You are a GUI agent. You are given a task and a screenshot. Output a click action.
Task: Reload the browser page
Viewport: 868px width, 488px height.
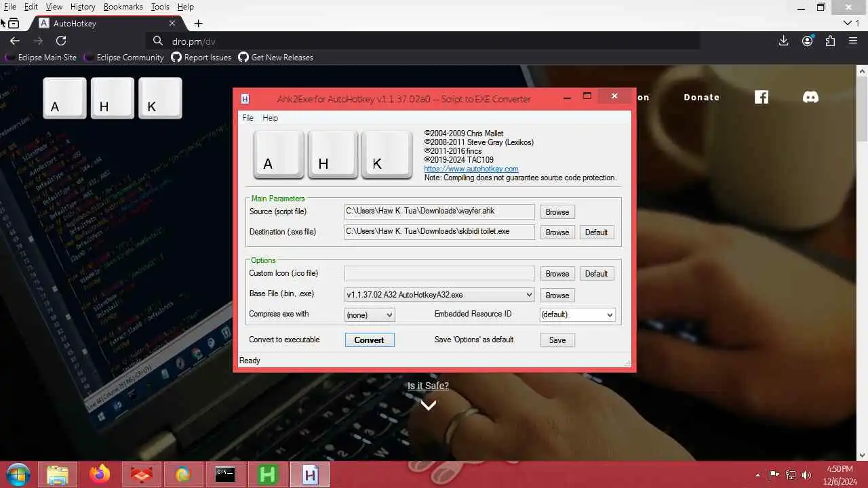pyautogui.click(x=60, y=41)
